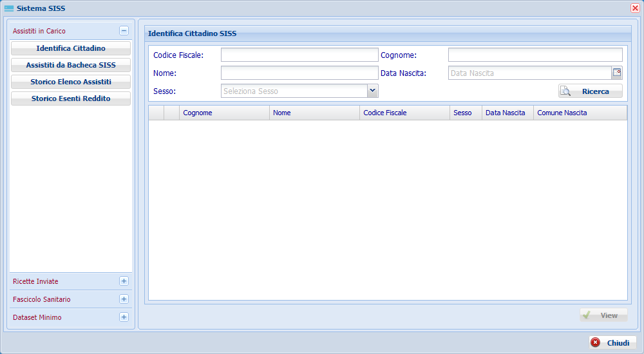Click the Seleziona Sesso combo box field
644x354 pixels.
pyautogui.click(x=294, y=91)
